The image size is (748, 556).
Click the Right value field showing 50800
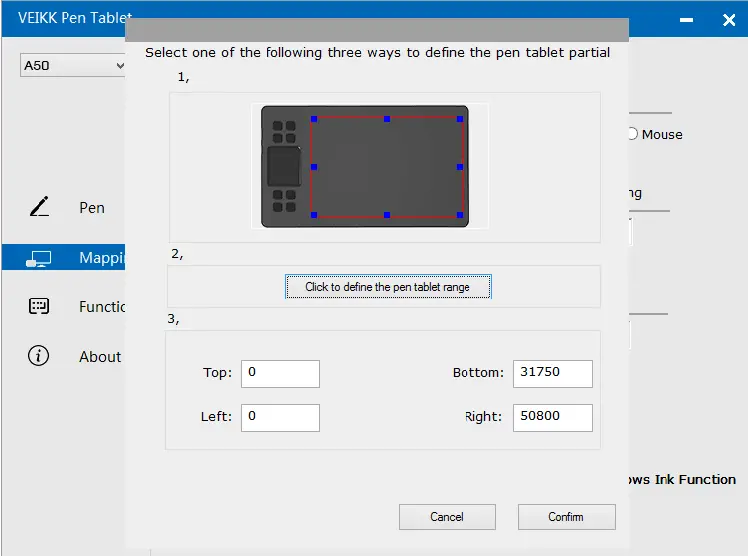pos(552,418)
